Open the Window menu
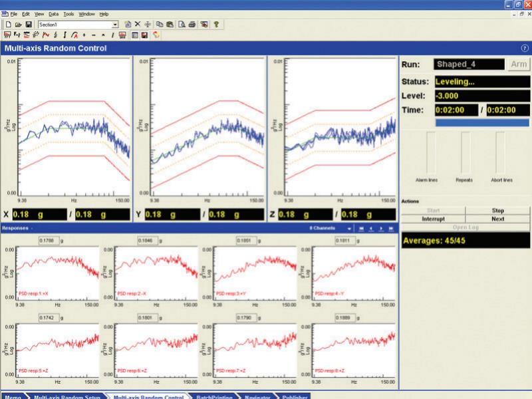The width and height of the screenshot is (532, 399). pyautogui.click(x=86, y=14)
